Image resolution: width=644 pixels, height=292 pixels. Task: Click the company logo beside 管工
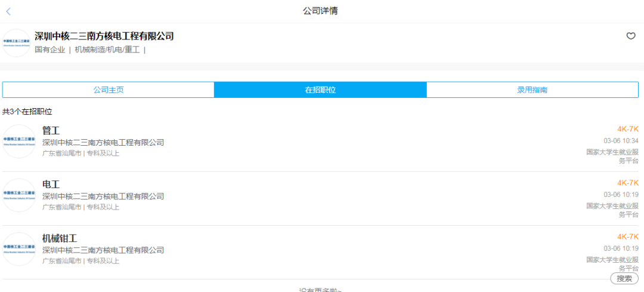click(x=19, y=142)
